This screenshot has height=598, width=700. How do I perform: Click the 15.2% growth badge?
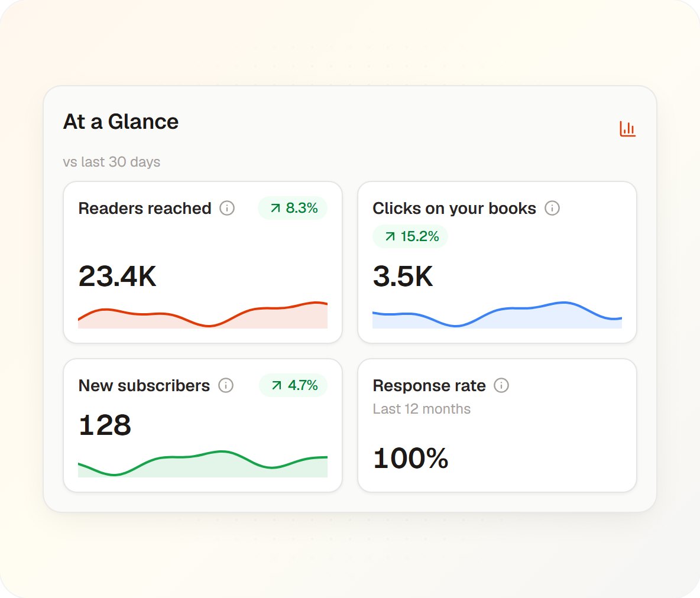click(x=410, y=236)
